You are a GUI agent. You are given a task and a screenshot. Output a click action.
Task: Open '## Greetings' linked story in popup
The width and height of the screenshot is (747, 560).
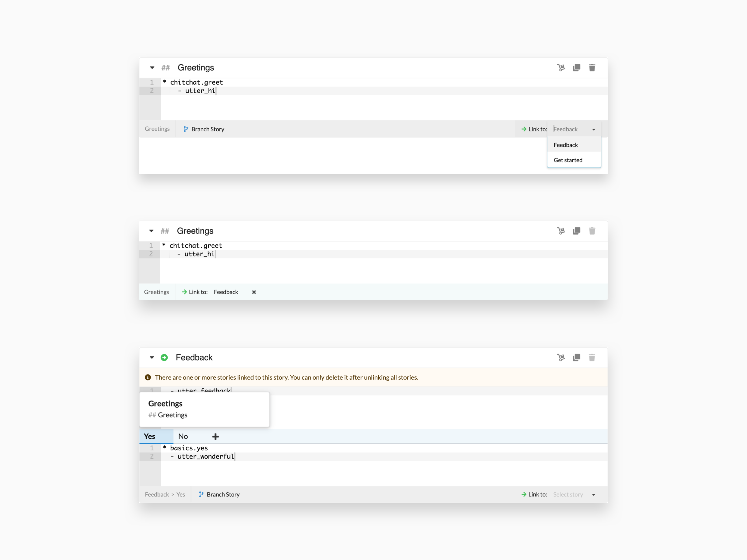click(x=168, y=415)
